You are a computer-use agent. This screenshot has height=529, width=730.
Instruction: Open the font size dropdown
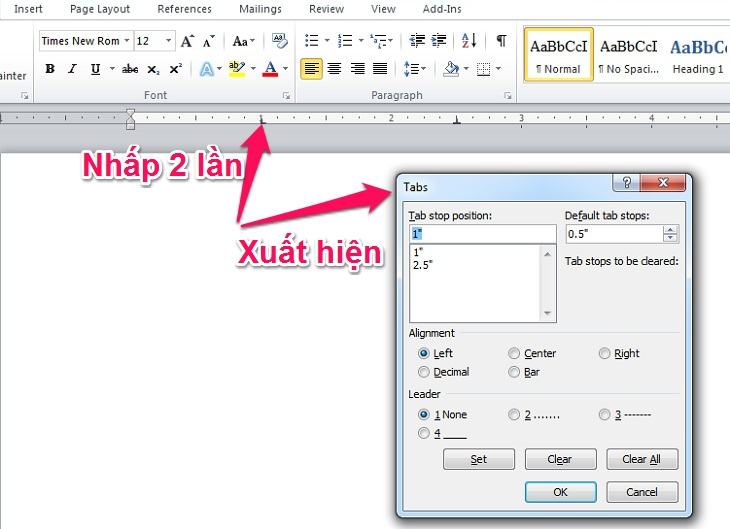pos(169,41)
